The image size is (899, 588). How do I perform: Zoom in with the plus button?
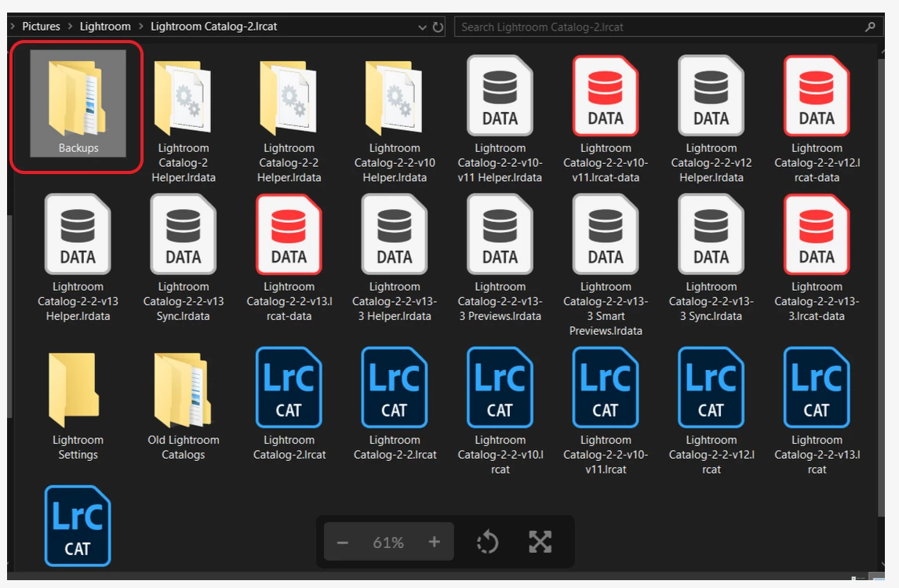(434, 542)
